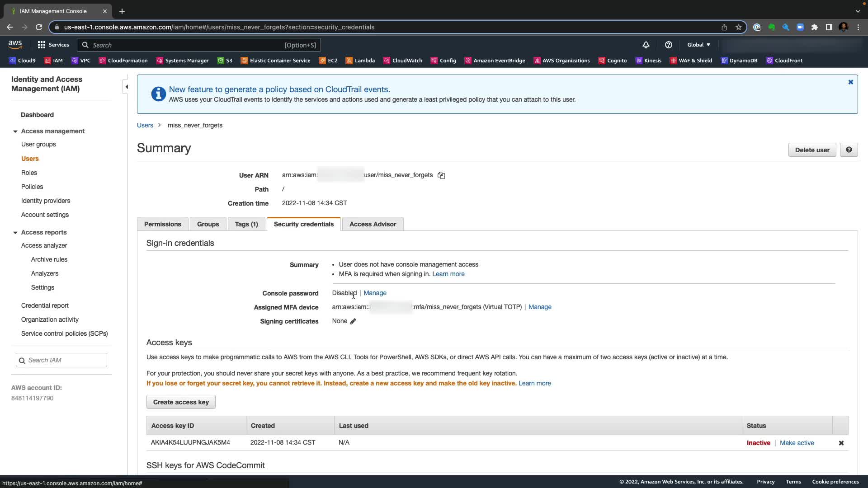Switch to the Permissions tab

162,224
